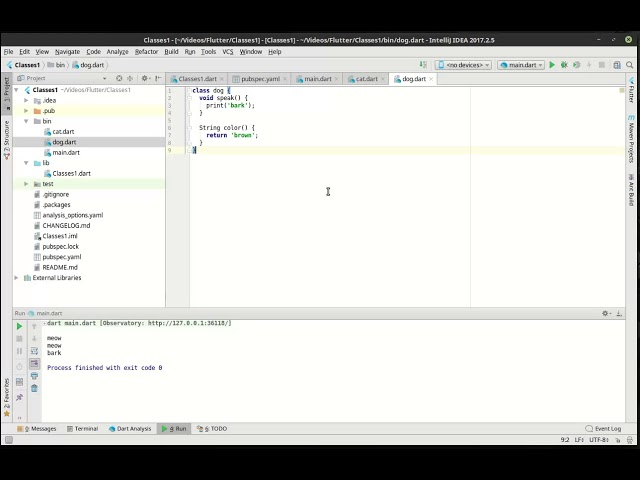This screenshot has height=480, width=640.
Task: Open Event Log
Action: 603,429
